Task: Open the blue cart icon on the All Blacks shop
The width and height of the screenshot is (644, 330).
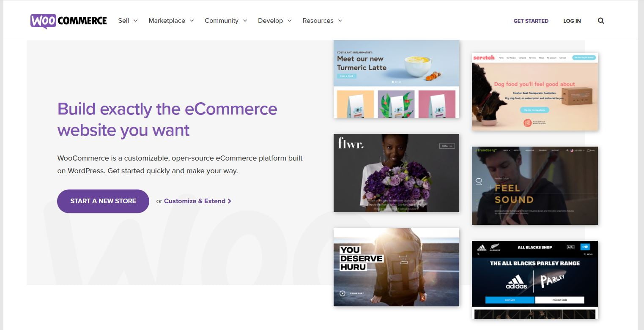Action: (x=586, y=247)
